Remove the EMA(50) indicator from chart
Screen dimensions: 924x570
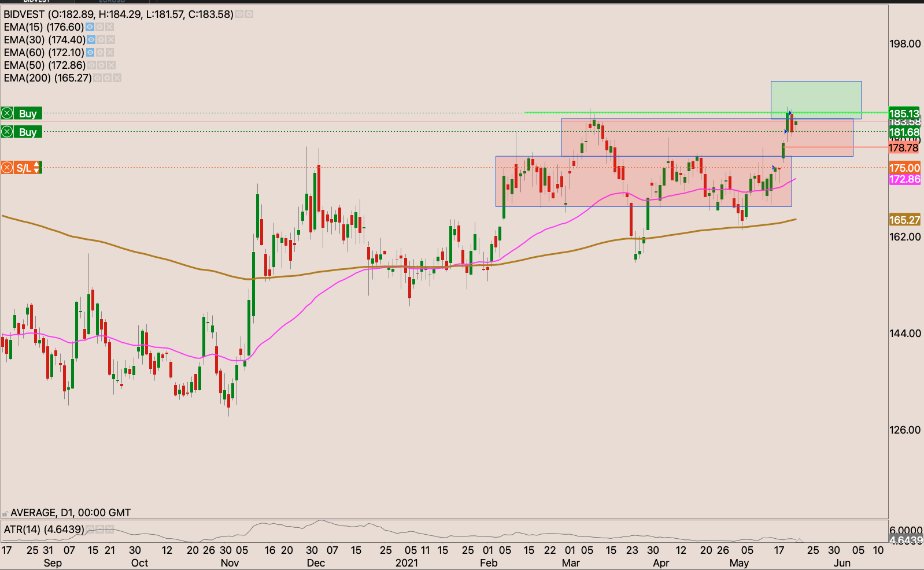111,65
